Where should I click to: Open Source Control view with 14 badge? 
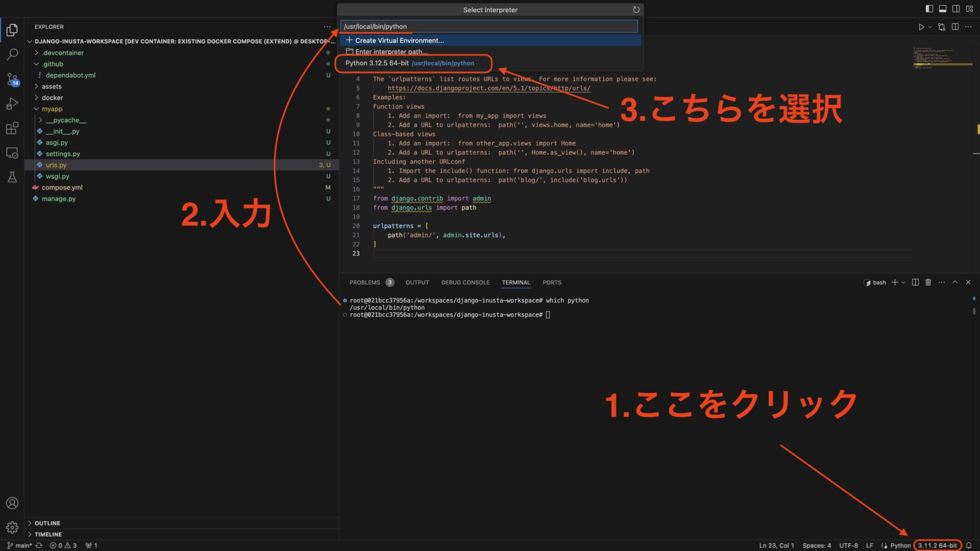pos(12,79)
